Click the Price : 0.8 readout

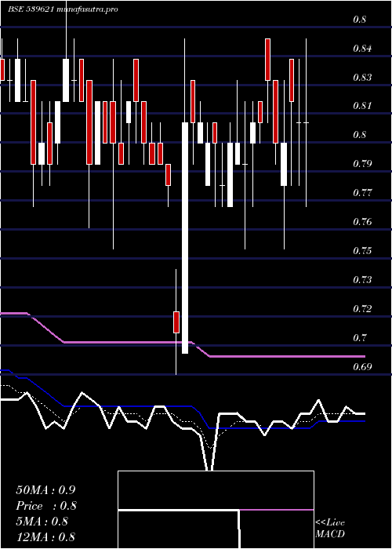(x=45, y=506)
